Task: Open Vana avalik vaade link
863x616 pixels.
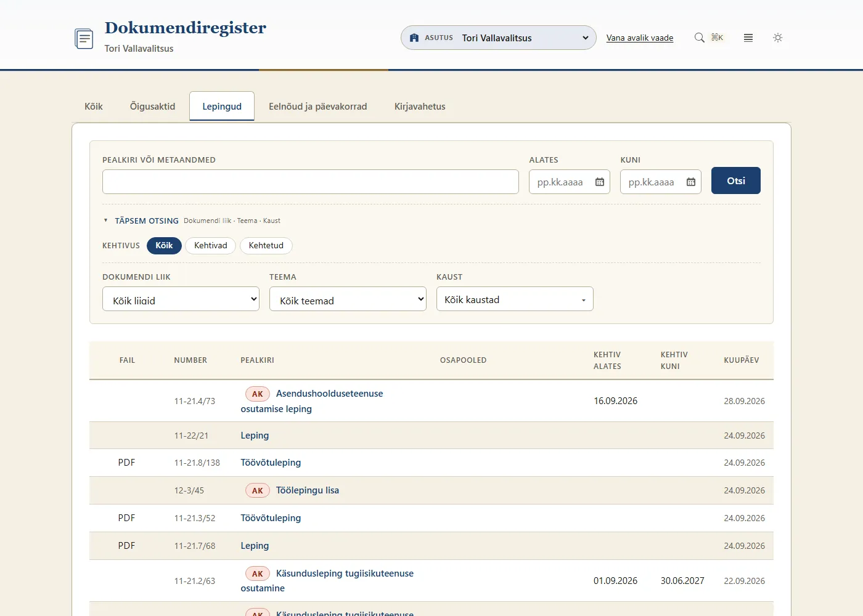Action: [640, 38]
